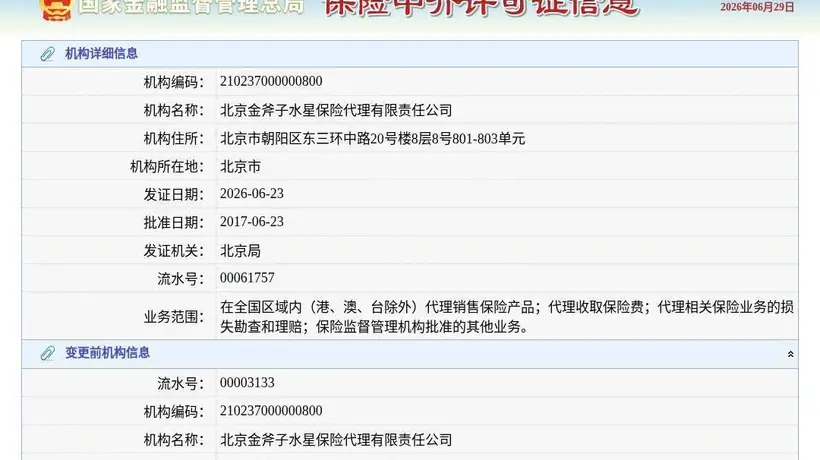The width and height of the screenshot is (820, 460).
Task: Click the national emblem logo in header
Action: coord(56,9)
